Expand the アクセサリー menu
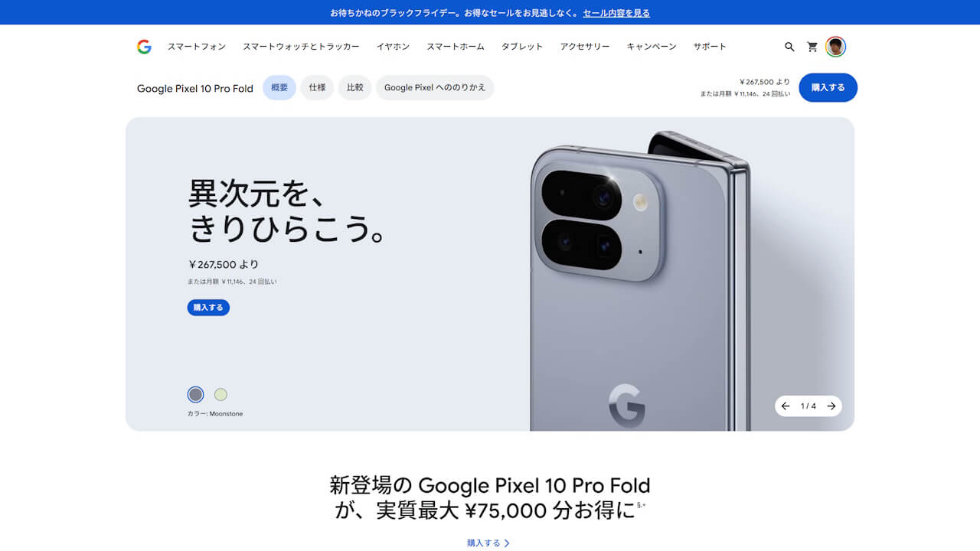Viewport: 980px width, 551px height. pyautogui.click(x=585, y=47)
